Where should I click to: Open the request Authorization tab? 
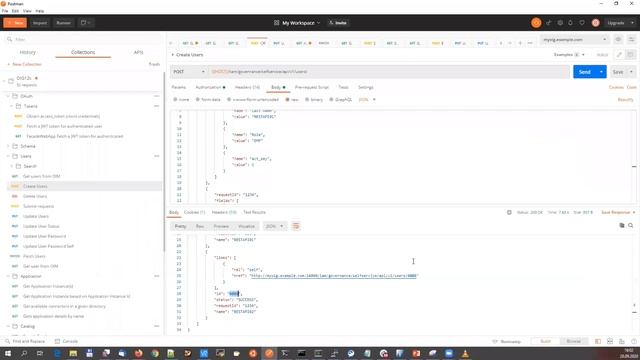210,87
